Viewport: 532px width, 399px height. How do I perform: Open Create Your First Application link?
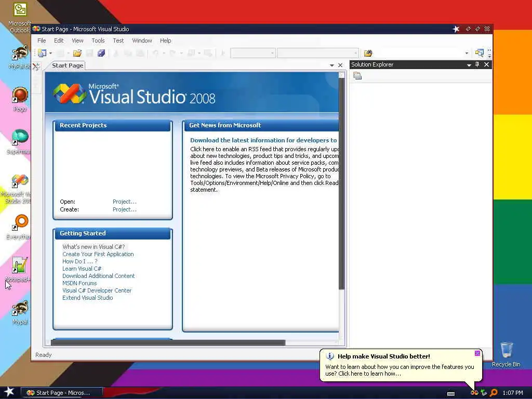tap(98, 254)
